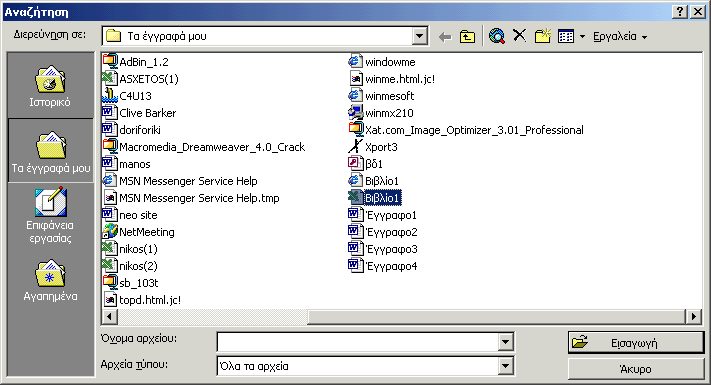The height and width of the screenshot is (385, 711).
Task: Create a new folder icon
Action: (542, 36)
